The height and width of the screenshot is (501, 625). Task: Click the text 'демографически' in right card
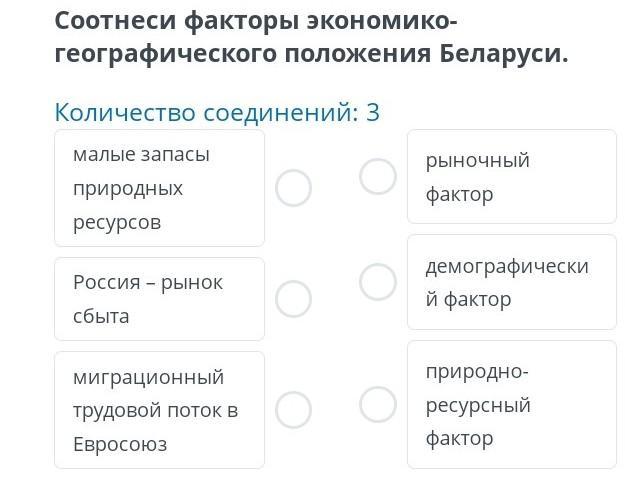click(507, 266)
